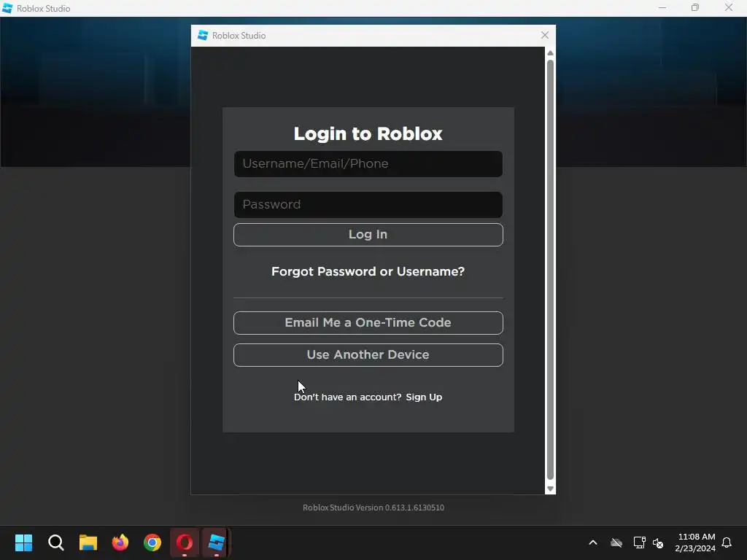Close the Roblox Studio login dialog
Viewport: 747px width, 560px height.
click(545, 35)
